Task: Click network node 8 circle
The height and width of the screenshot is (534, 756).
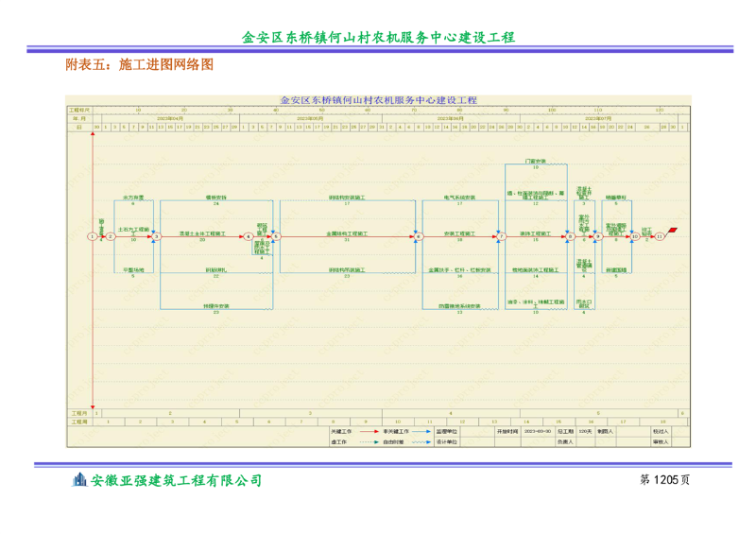Action: [x=571, y=236]
